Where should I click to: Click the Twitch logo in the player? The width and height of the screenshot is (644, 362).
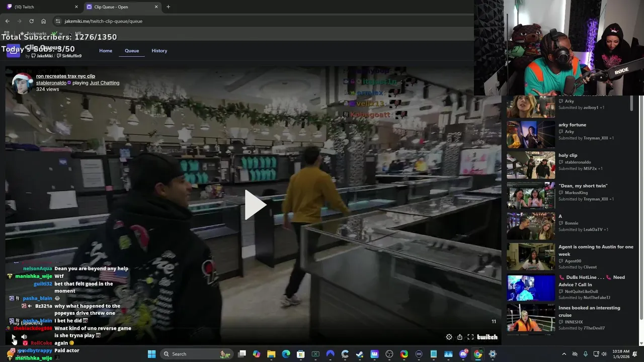487,337
